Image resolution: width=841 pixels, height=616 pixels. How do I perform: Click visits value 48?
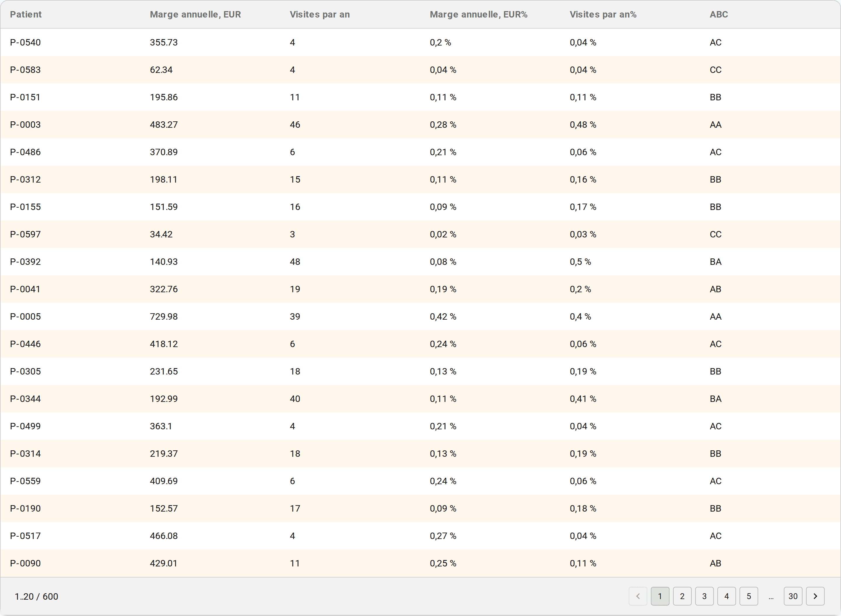[295, 262]
